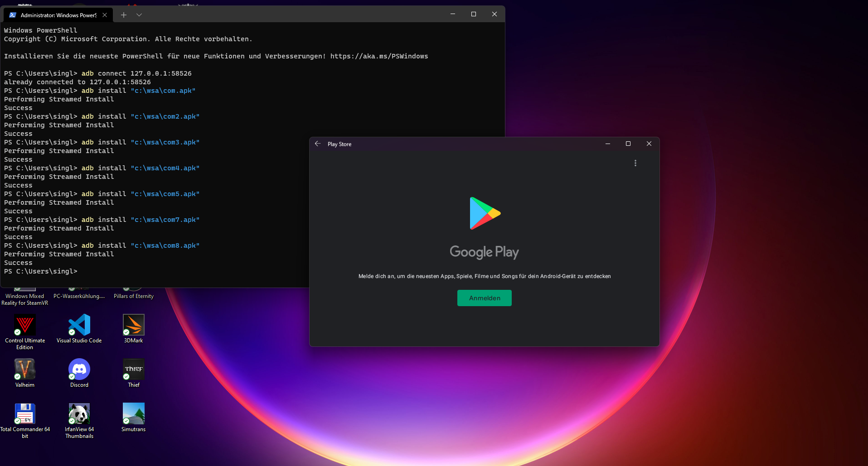Click the Melde dich an description text
This screenshot has width=868, height=466.
point(485,276)
